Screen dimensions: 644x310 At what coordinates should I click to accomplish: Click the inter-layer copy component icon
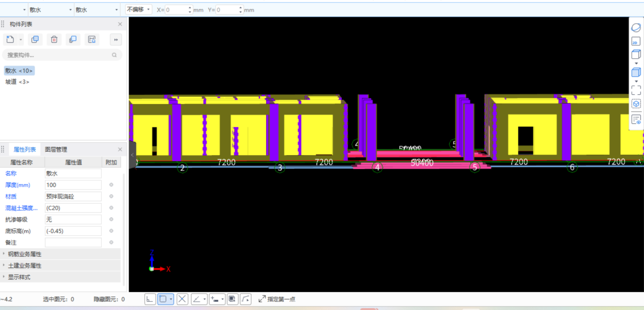pyautogui.click(x=73, y=40)
